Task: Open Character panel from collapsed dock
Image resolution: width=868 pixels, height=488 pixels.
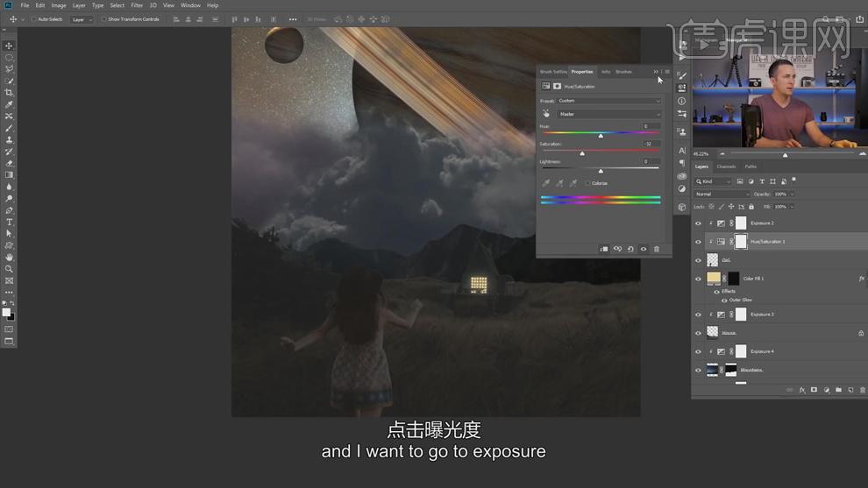Action: coord(682,151)
